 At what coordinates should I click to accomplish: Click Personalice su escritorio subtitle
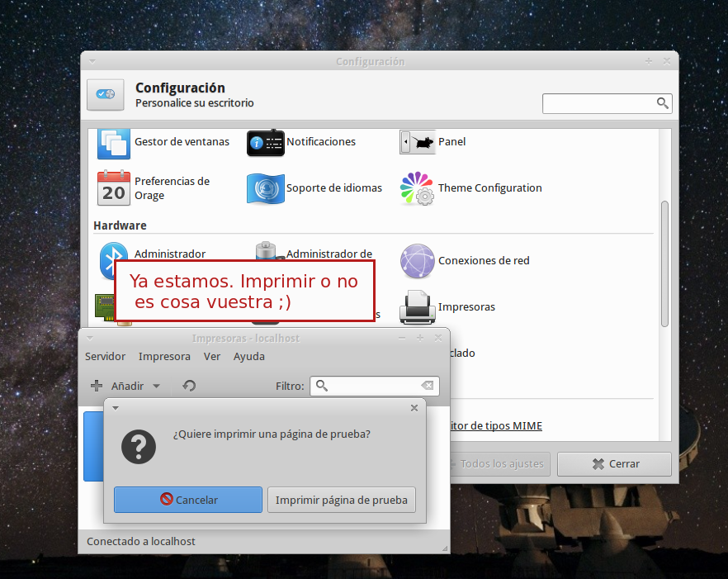click(x=195, y=102)
